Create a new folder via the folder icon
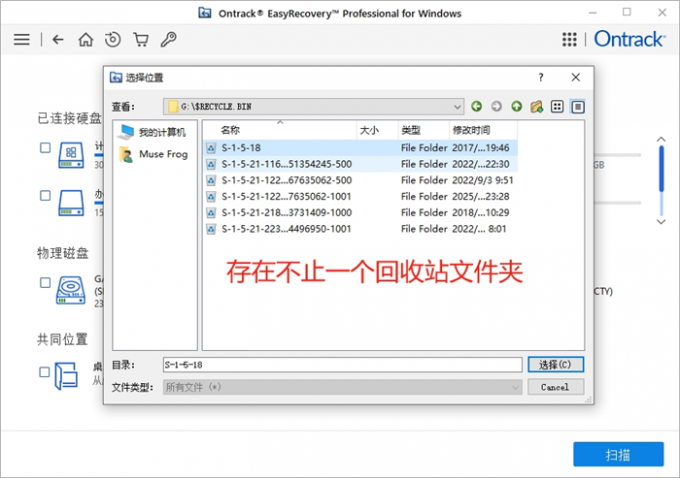Image resolution: width=680 pixels, height=478 pixels. point(536,106)
